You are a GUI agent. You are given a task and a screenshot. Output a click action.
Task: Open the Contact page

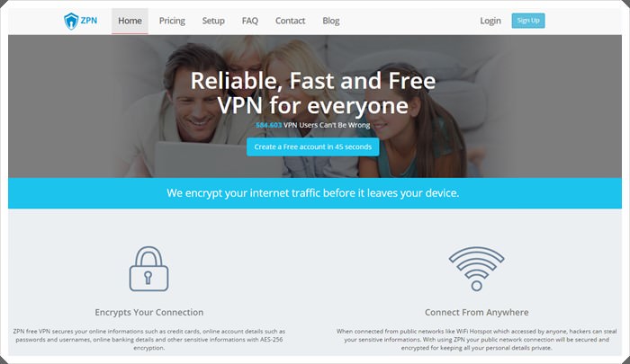(290, 21)
